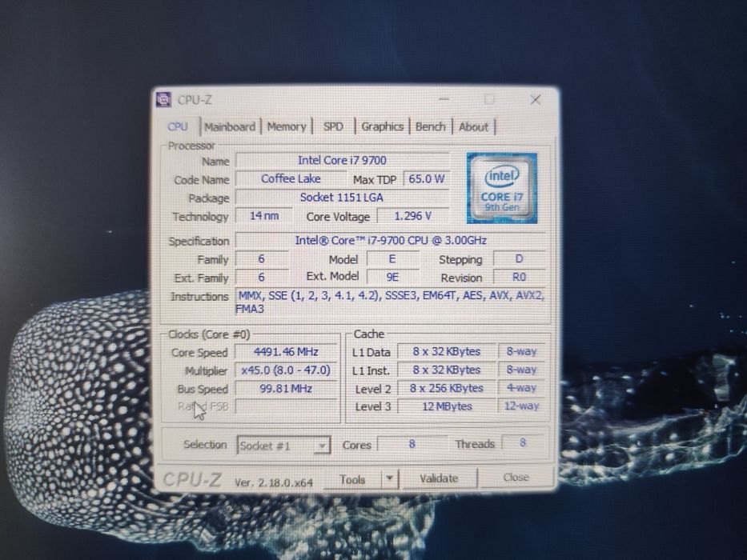Click the Level 2 4-way associativity value
Image resolution: width=747 pixels, height=560 pixels.
(x=521, y=388)
